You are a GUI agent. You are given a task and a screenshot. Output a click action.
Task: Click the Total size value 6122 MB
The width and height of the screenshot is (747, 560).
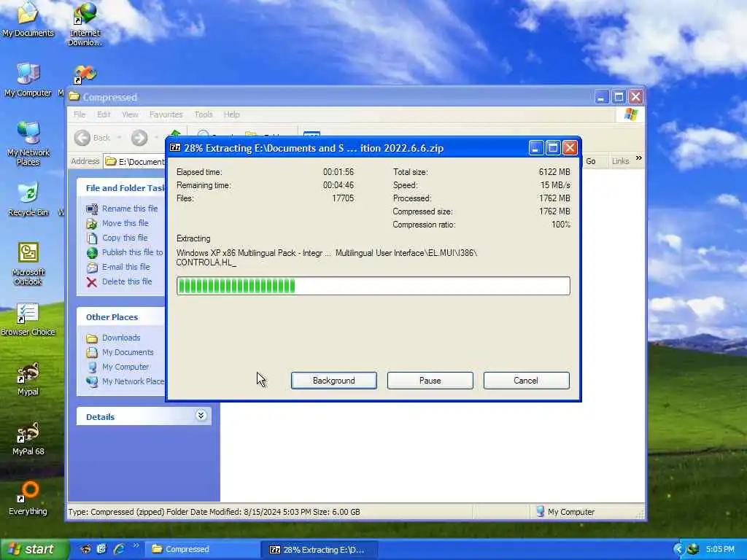[554, 172]
